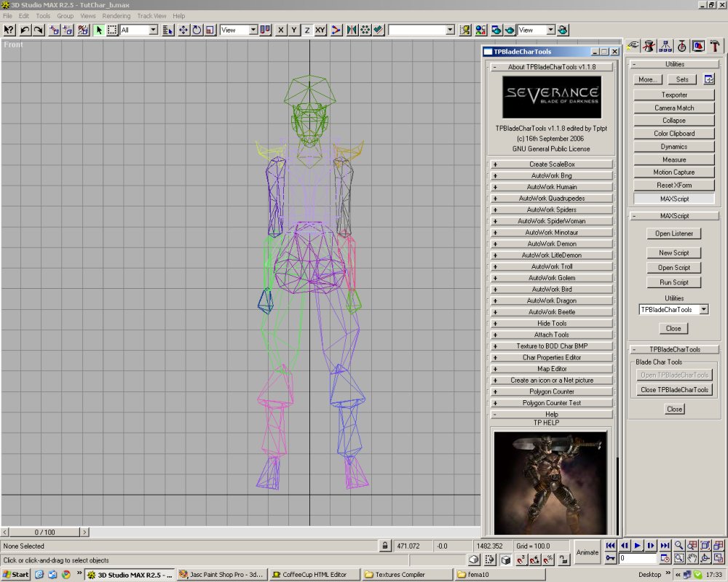Click the Go to End playback button
728x582 pixels.
coord(665,546)
